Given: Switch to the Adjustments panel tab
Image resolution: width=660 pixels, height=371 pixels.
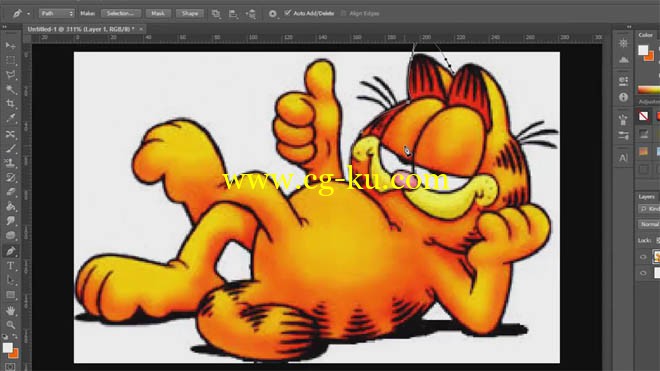Looking at the screenshot, I should click(649, 102).
